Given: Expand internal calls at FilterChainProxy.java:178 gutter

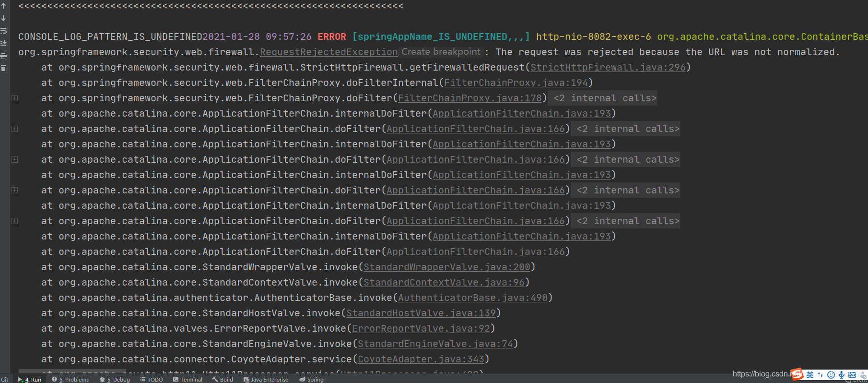Looking at the screenshot, I should [15, 98].
